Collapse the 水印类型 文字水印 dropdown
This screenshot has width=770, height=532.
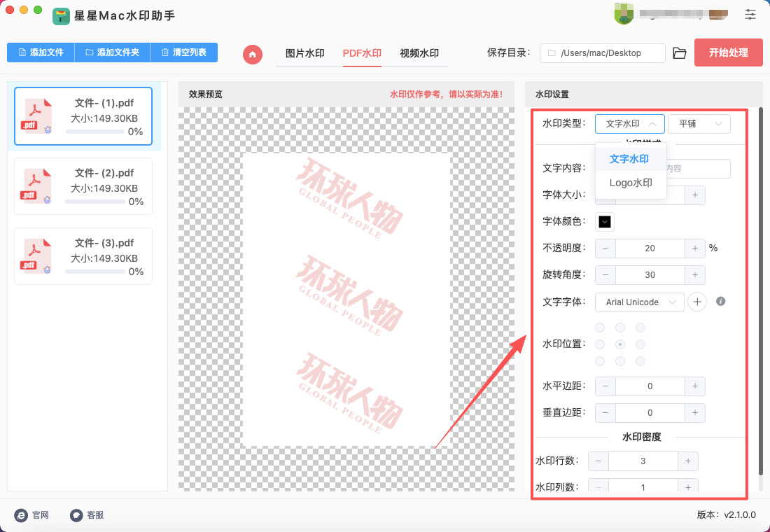point(629,124)
